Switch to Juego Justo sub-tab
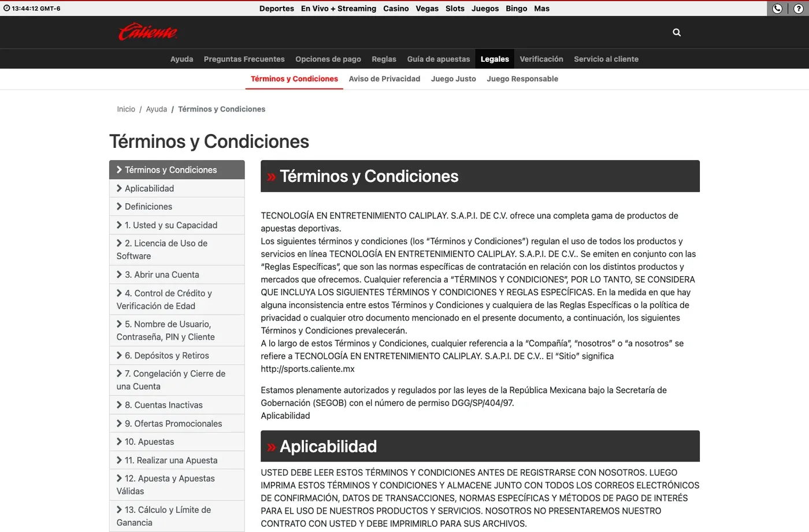 tap(454, 79)
